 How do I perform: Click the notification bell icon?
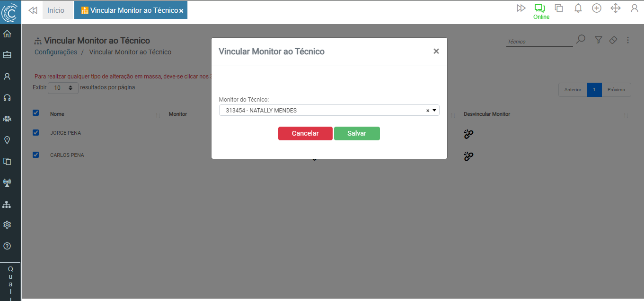(x=578, y=9)
